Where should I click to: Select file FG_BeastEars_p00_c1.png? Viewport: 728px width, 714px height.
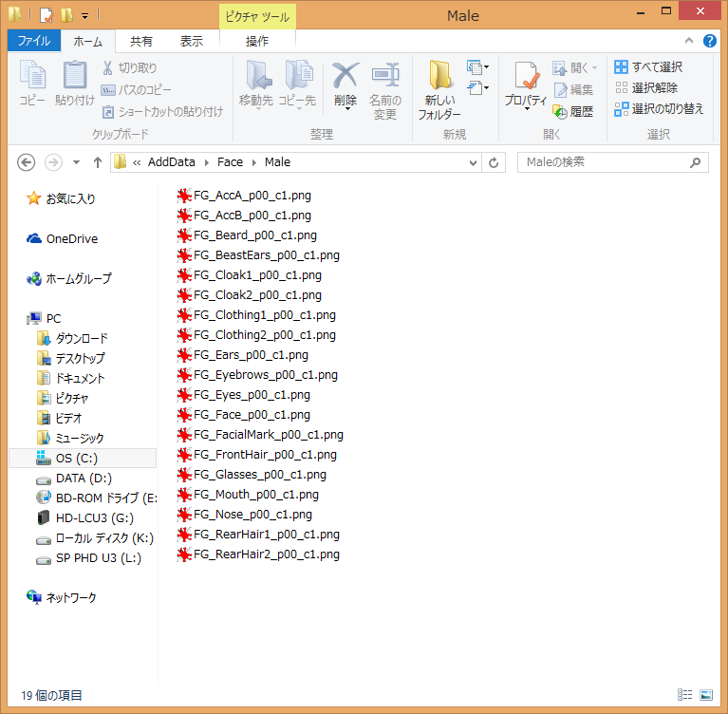pyautogui.click(x=258, y=255)
